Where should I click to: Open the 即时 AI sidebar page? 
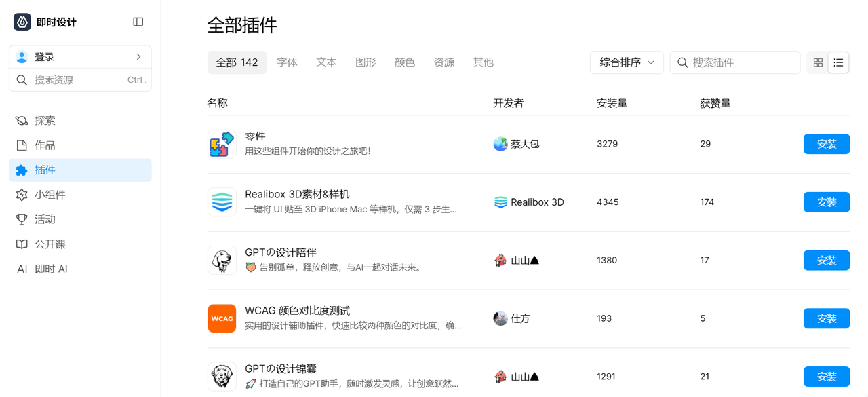point(80,269)
